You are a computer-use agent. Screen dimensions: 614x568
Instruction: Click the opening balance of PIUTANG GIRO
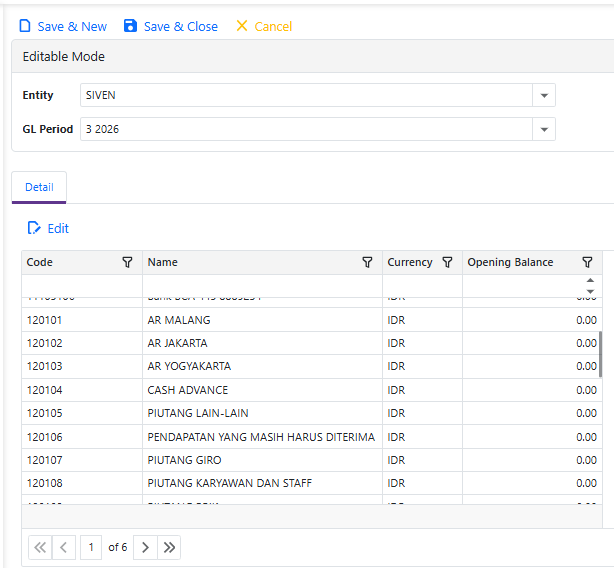(532, 460)
